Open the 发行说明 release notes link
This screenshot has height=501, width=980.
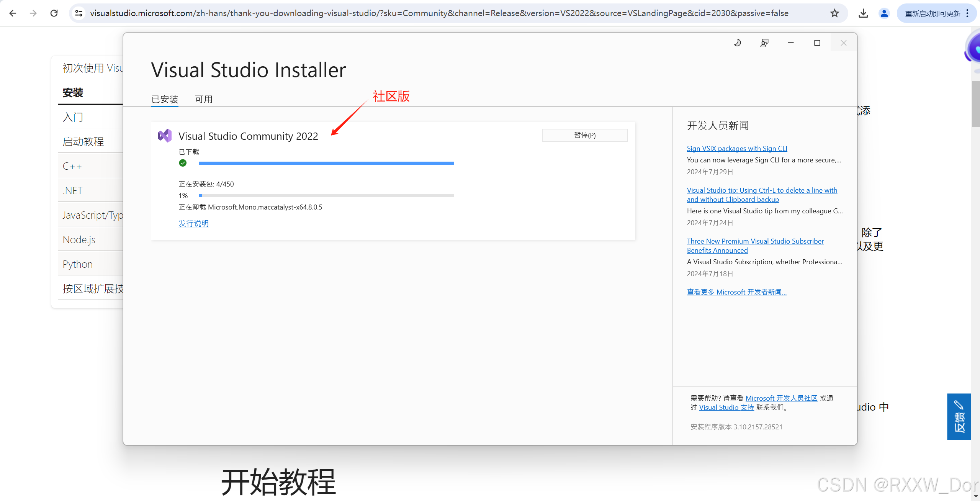[193, 223]
